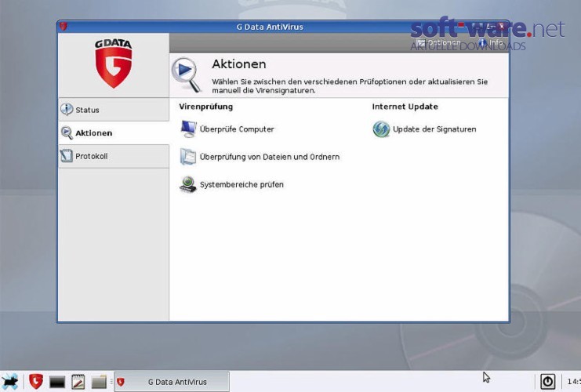Click the G DATA shield logo
This screenshot has width=581, height=392.
114,64
